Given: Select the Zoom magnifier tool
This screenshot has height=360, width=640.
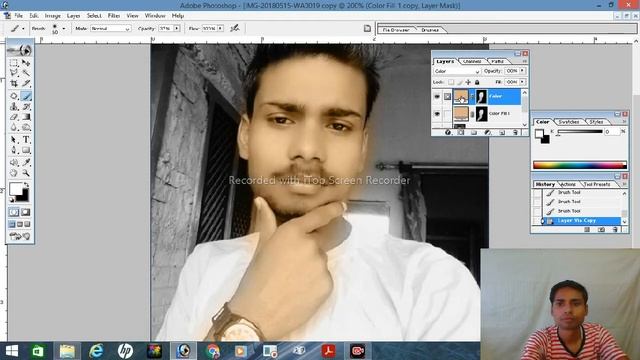Looking at the screenshot, I should click(26, 173).
